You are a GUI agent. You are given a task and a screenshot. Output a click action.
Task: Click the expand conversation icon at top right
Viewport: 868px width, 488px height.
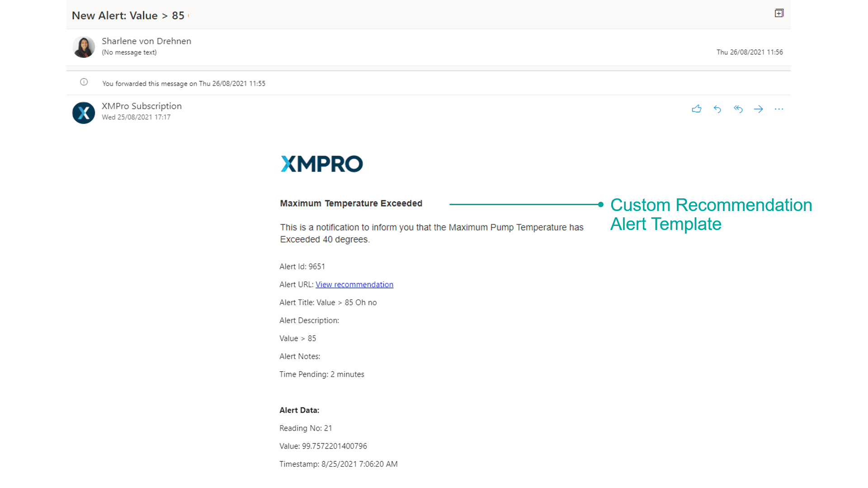pos(779,13)
